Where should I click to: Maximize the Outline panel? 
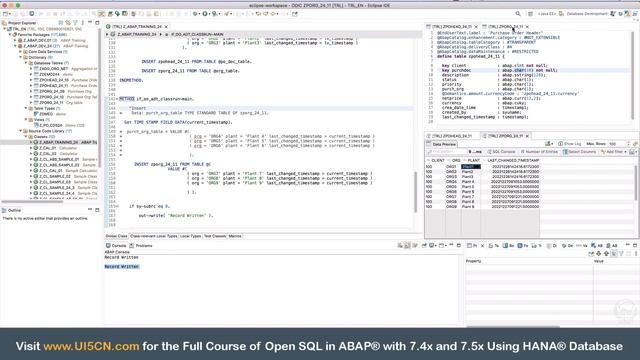(97, 210)
